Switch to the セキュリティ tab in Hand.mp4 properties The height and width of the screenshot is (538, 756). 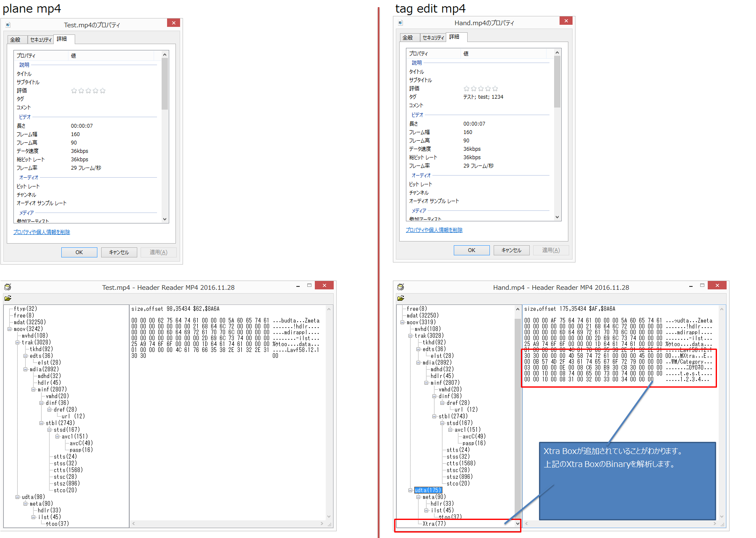click(433, 37)
